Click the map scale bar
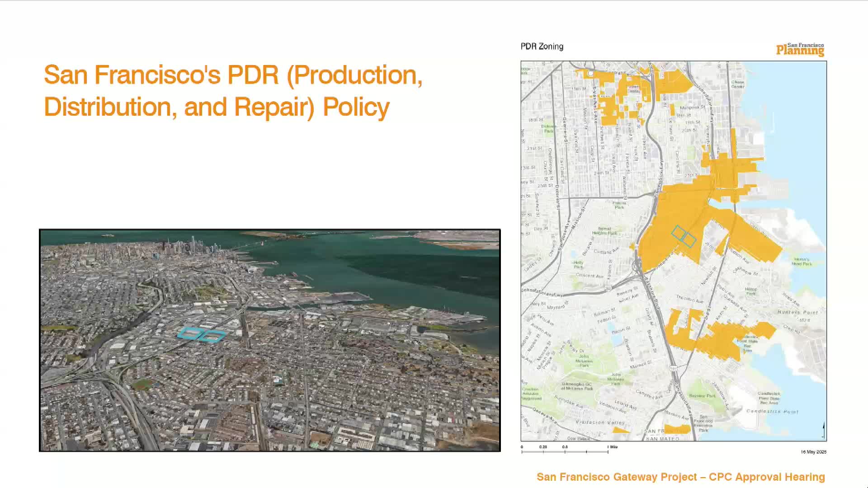 [565, 450]
